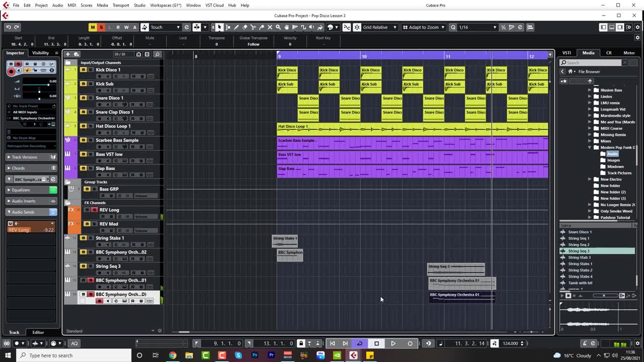
Task: Toggle global Write W automation button
Action: coord(126,27)
